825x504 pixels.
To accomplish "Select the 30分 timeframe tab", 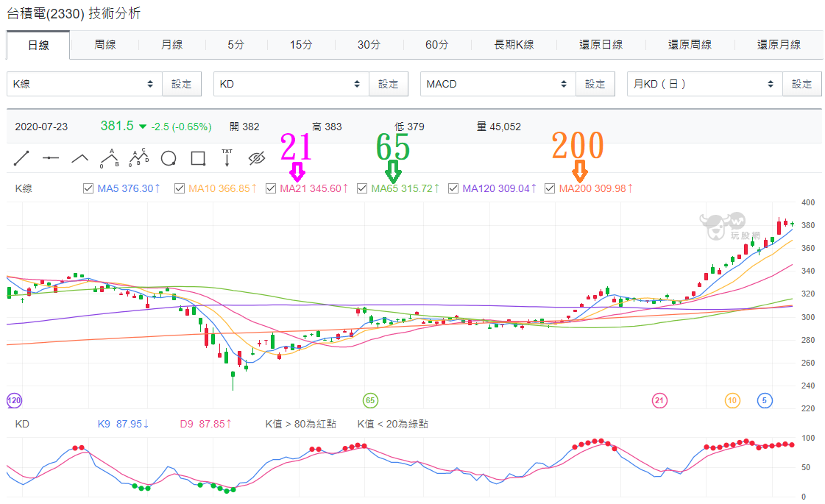I will pyautogui.click(x=369, y=45).
